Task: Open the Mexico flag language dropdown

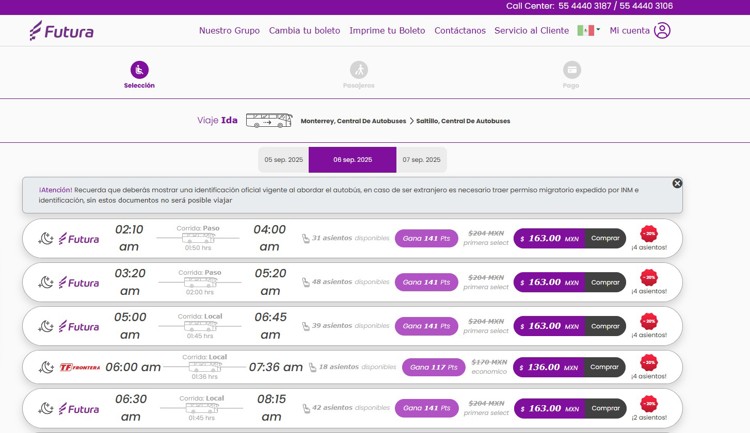Action: click(588, 31)
